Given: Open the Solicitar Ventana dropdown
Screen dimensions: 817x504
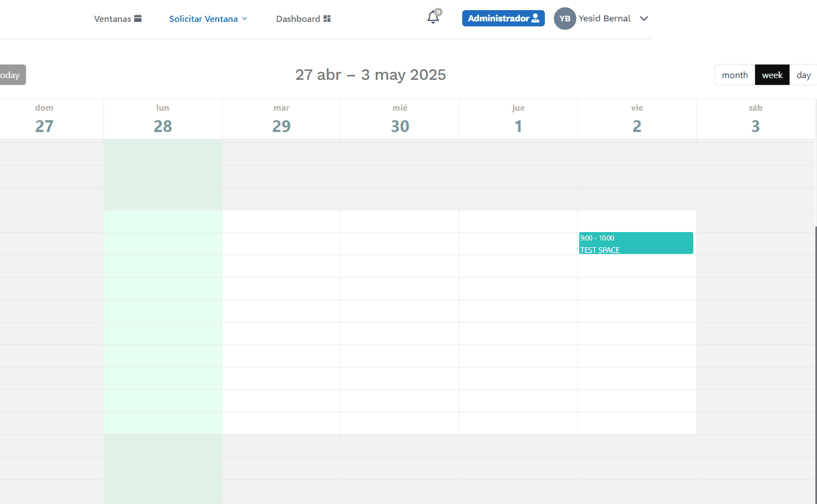Looking at the screenshot, I should [x=203, y=19].
